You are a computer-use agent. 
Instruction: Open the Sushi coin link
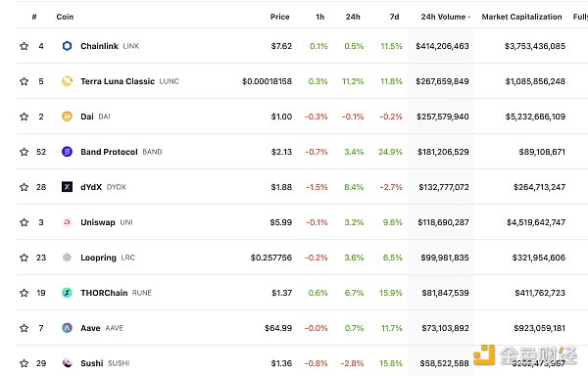coord(92,363)
